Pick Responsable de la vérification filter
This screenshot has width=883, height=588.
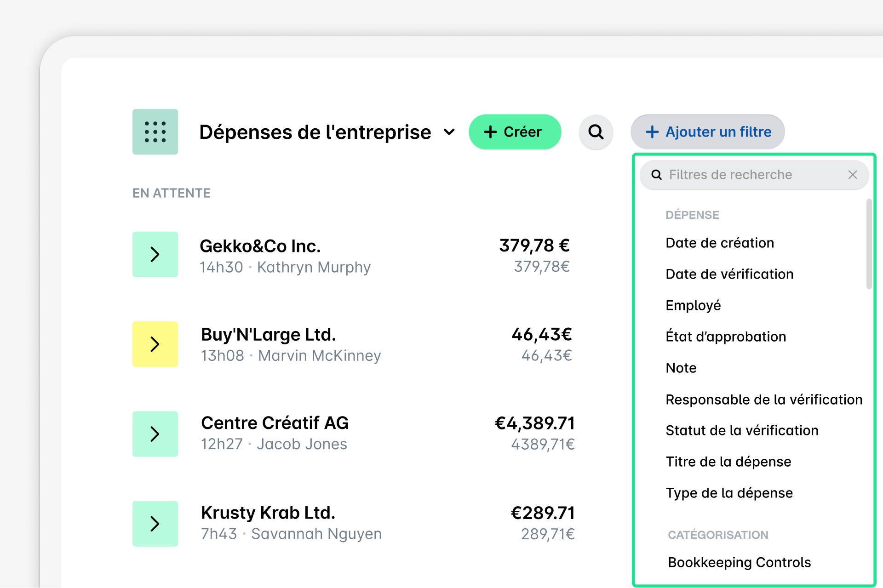point(764,400)
